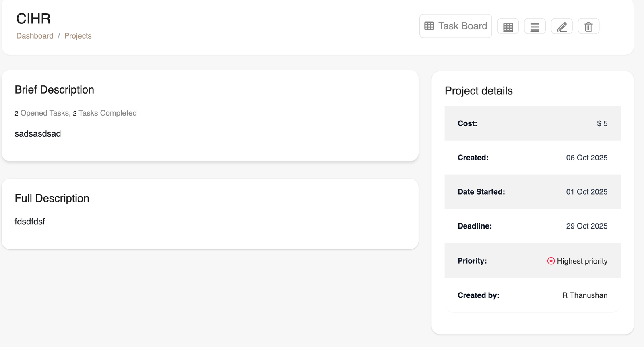Click the Cost row showing $ 5
Viewport: 644px width, 347px height.
[x=532, y=123]
